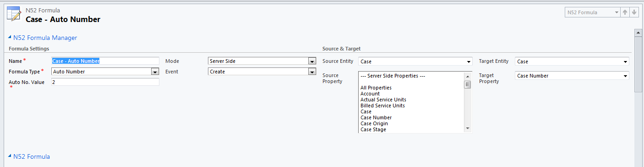Select Case Stage in Source Property list
This screenshot has width=644, height=167.
click(x=373, y=129)
